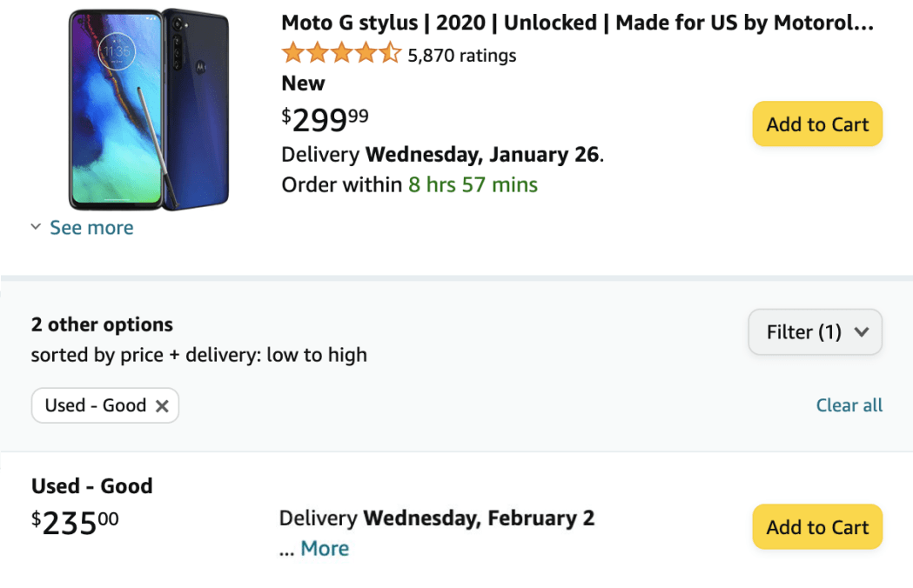The height and width of the screenshot is (588, 913).
Task: Click the $299.99 New price
Action: (x=325, y=119)
